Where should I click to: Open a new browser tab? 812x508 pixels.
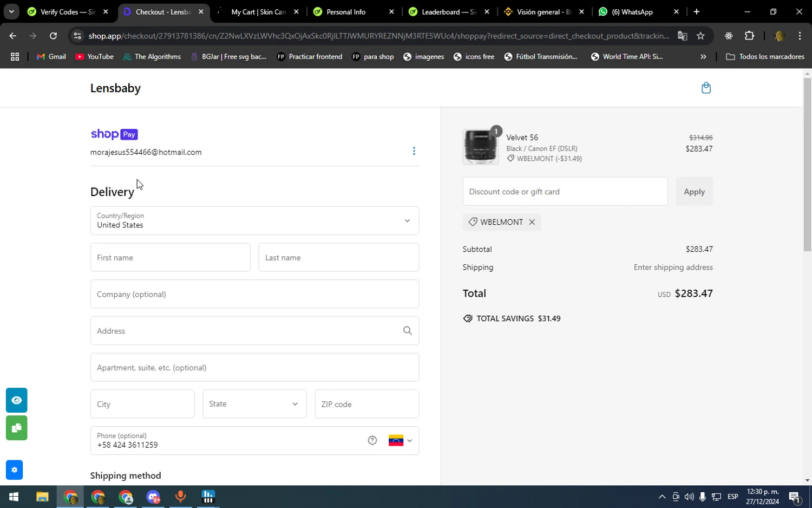point(697,11)
